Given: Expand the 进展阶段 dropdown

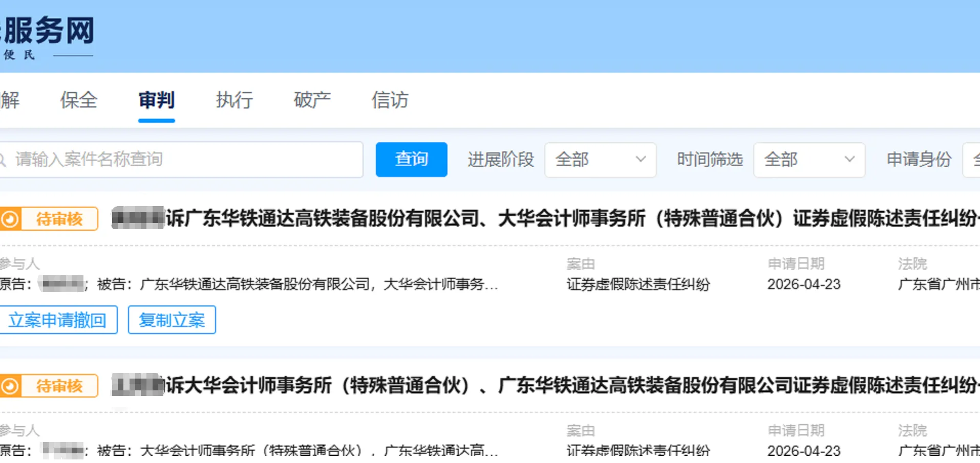Looking at the screenshot, I should 601,160.
